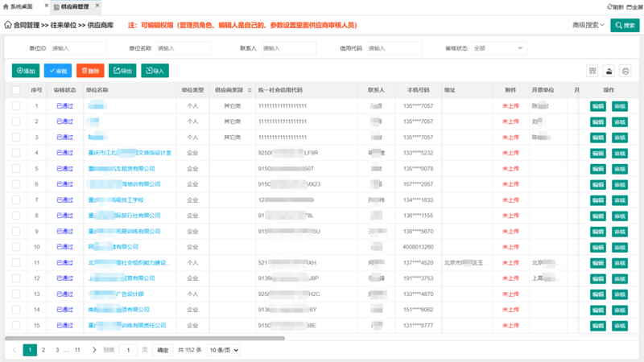The width and height of the screenshot is (644, 362).
Task: Switch to the 系统桌面 tab
Action: [x=22, y=6]
